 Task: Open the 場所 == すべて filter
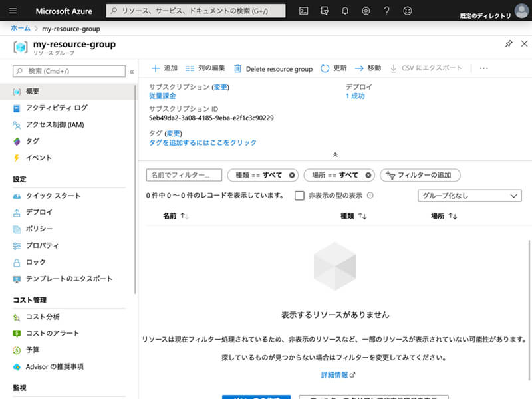coord(335,175)
